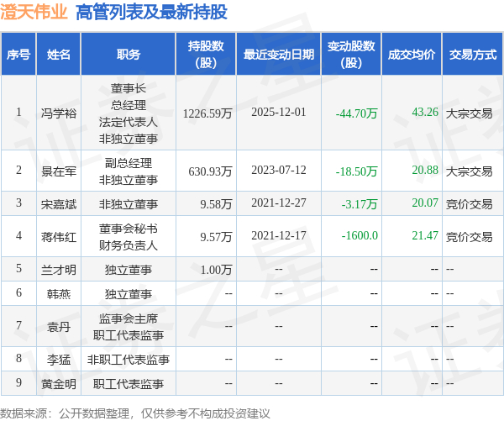The height and width of the screenshot is (421, 504).
Task: Click the holding value 630.93万
Action: point(210,171)
